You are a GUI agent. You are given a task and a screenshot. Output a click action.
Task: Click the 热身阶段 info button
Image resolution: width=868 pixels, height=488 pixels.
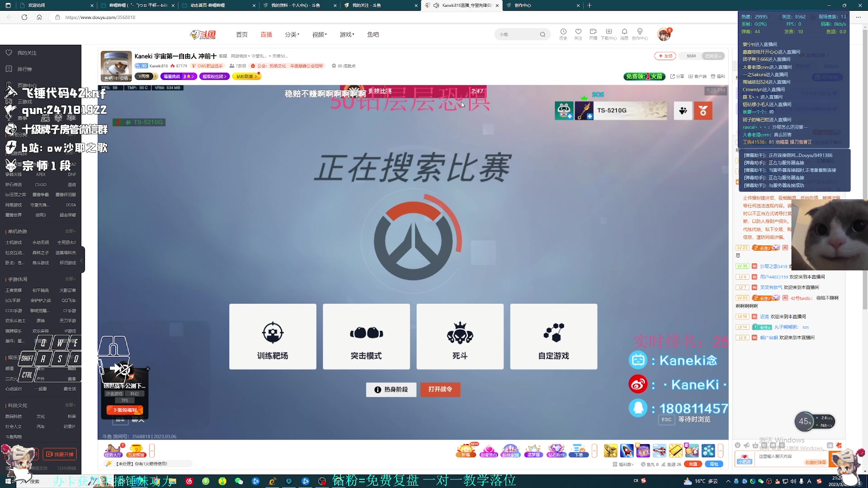(392, 389)
